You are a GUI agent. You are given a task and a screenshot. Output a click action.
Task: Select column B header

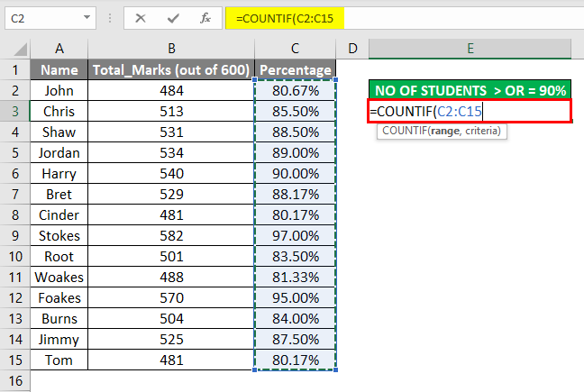click(171, 49)
